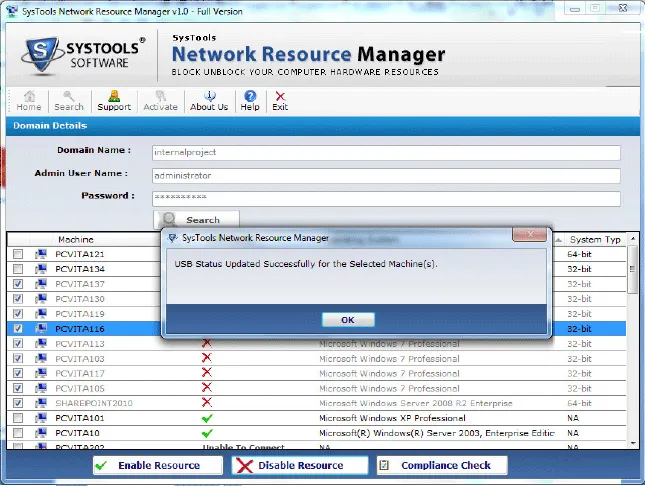
Task: Uncheck the PCVITA119 checkbox
Action: [x=18, y=314]
